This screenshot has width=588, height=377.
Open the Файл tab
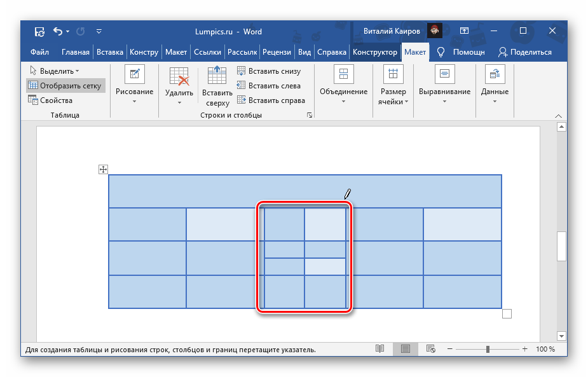(x=39, y=52)
